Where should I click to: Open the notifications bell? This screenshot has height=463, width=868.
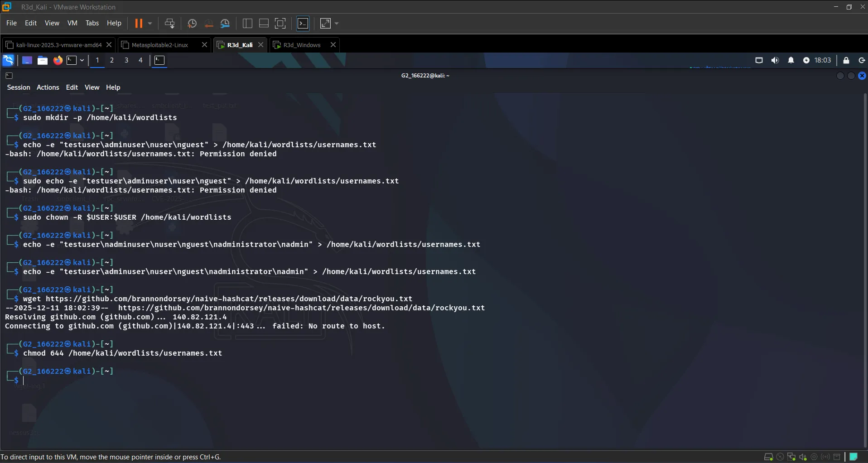791,60
